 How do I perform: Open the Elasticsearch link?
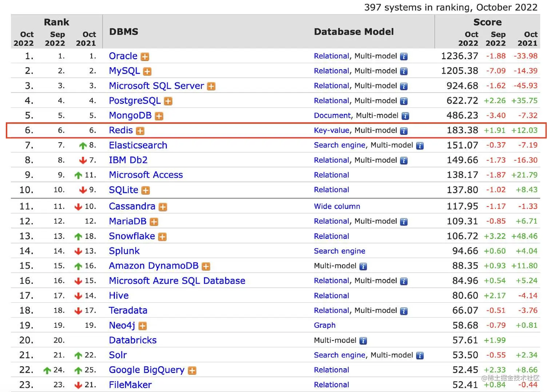pyautogui.click(x=138, y=145)
